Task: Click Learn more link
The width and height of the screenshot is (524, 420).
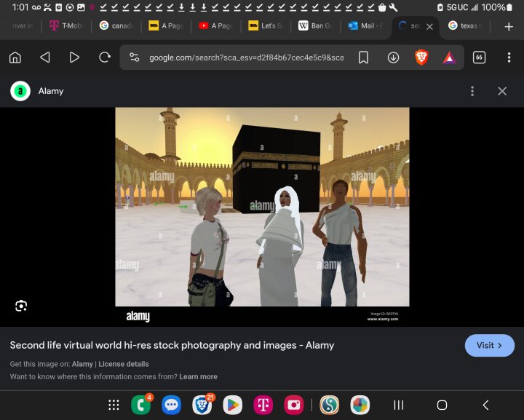Action: coord(198,376)
